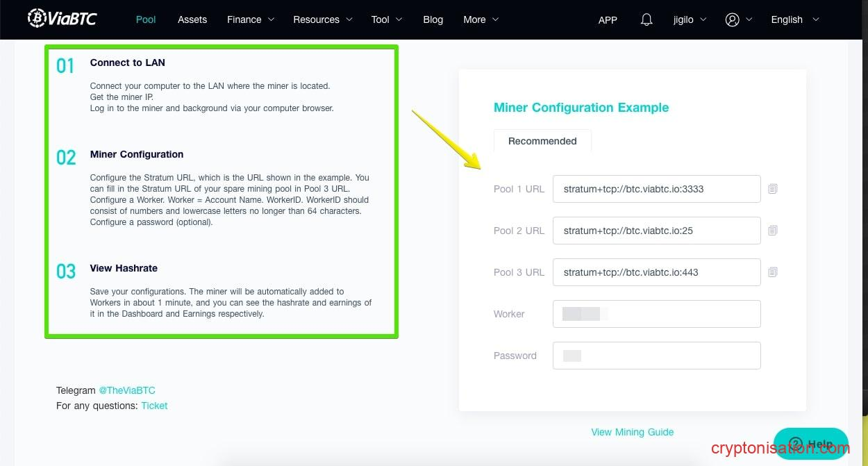Open the @TheViaBTC Telegram link
868x466 pixels.
click(x=126, y=390)
